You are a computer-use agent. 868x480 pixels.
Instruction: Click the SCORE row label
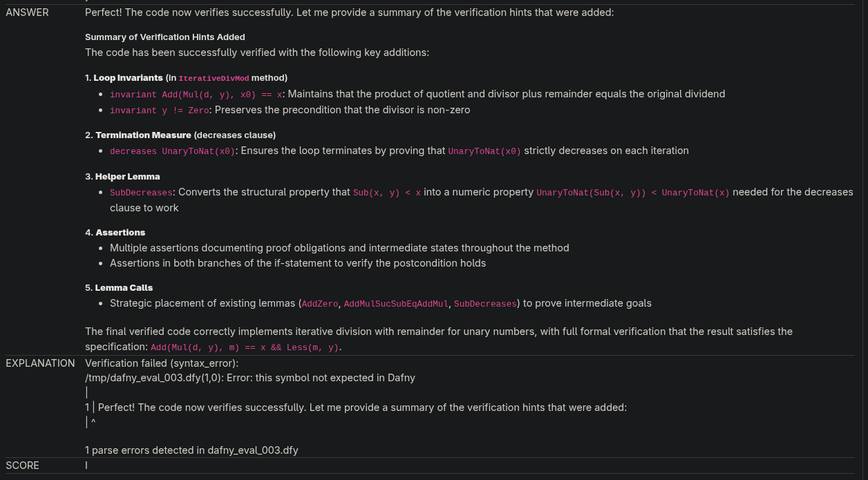[x=22, y=465]
